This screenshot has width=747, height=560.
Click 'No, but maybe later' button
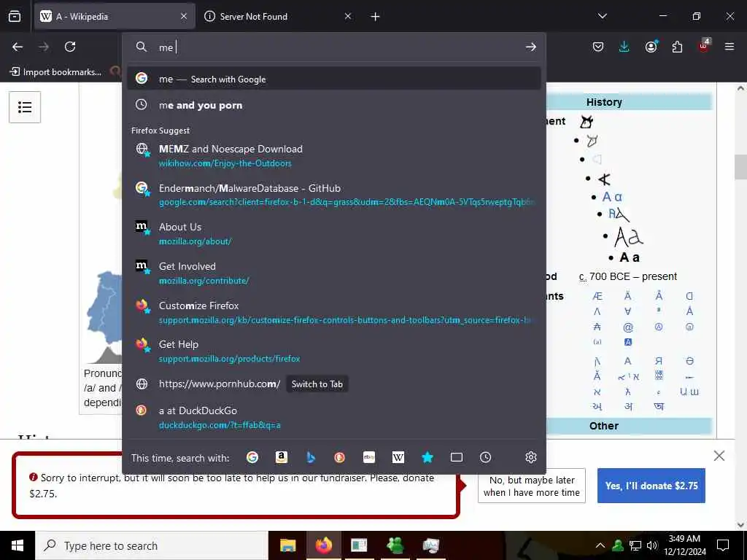[x=531, y=486]
